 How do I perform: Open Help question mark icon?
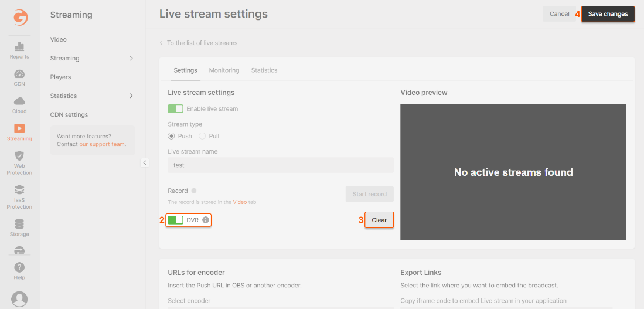pyautogui.click(x=19, y=268)
